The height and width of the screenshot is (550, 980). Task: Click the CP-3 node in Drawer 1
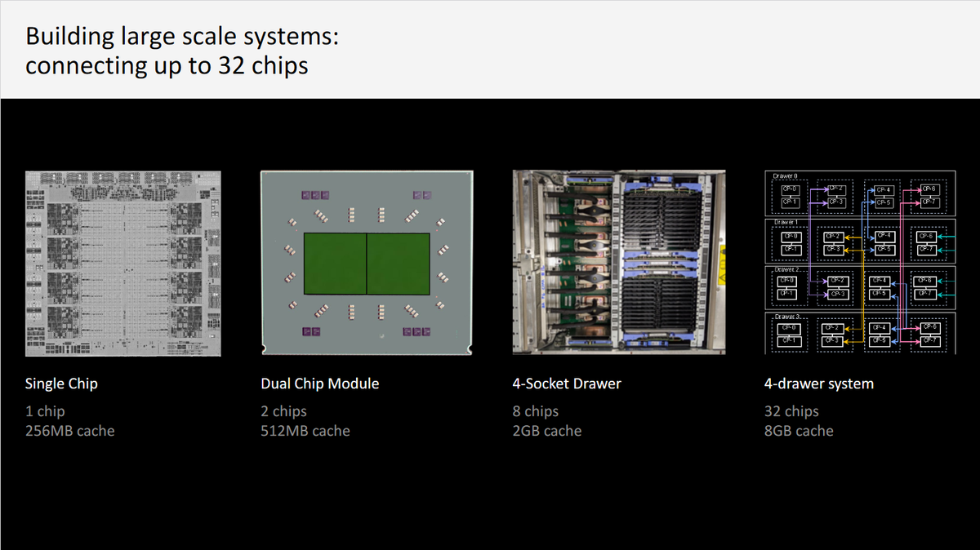tap(832, 249)
